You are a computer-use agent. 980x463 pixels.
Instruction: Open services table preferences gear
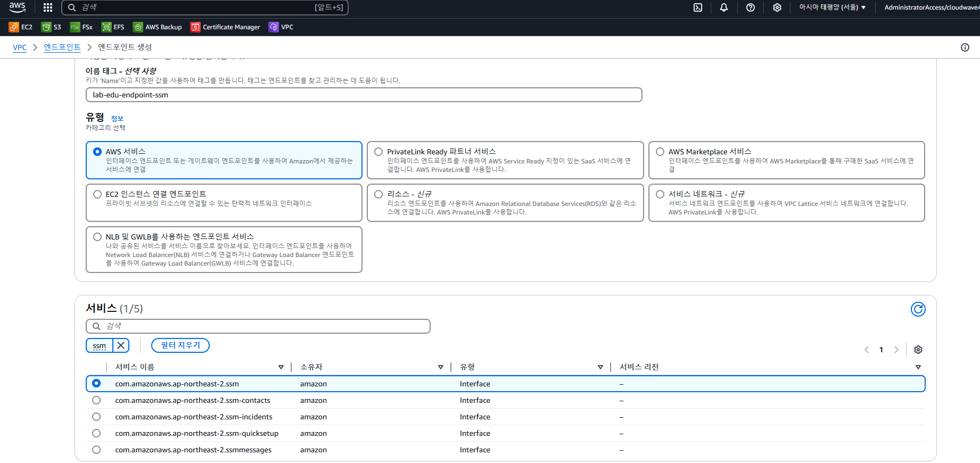coord(918,350)
